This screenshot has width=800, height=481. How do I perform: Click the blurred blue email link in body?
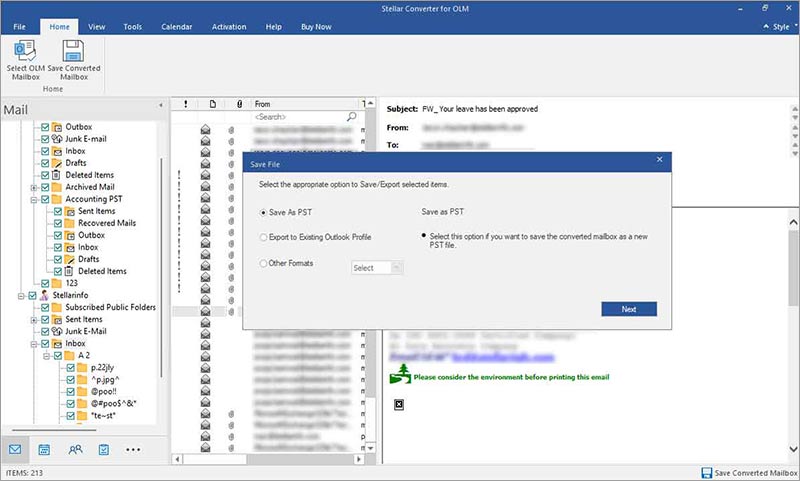(x=503, y=357)
